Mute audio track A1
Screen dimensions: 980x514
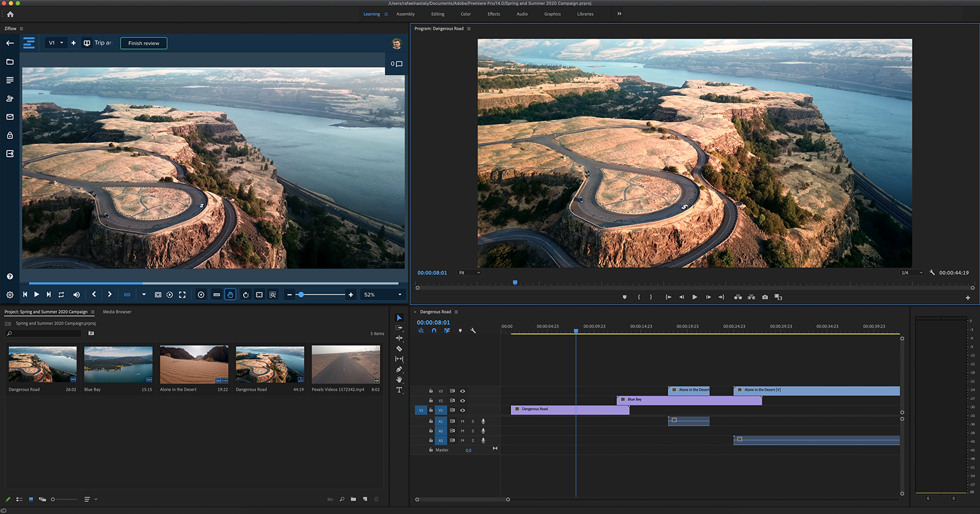pos(462,422)
